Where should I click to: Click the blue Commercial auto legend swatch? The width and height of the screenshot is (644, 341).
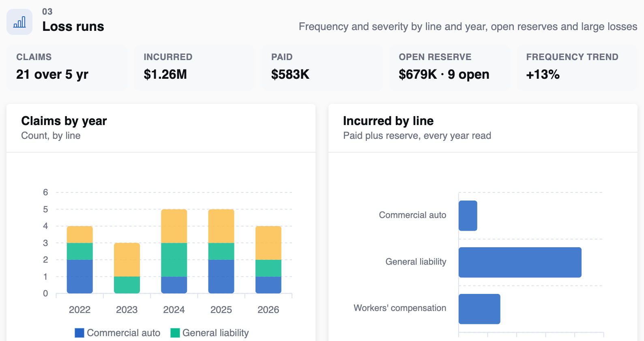(x=79, y=333)
